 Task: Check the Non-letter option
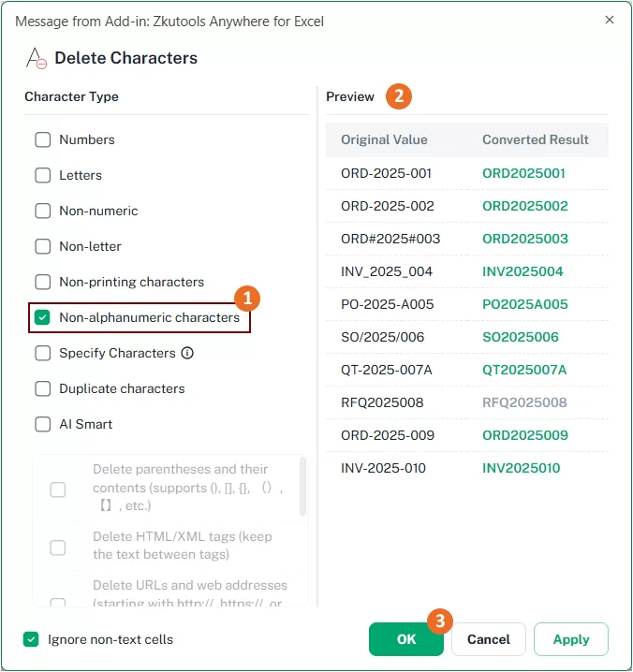[43, 246]
